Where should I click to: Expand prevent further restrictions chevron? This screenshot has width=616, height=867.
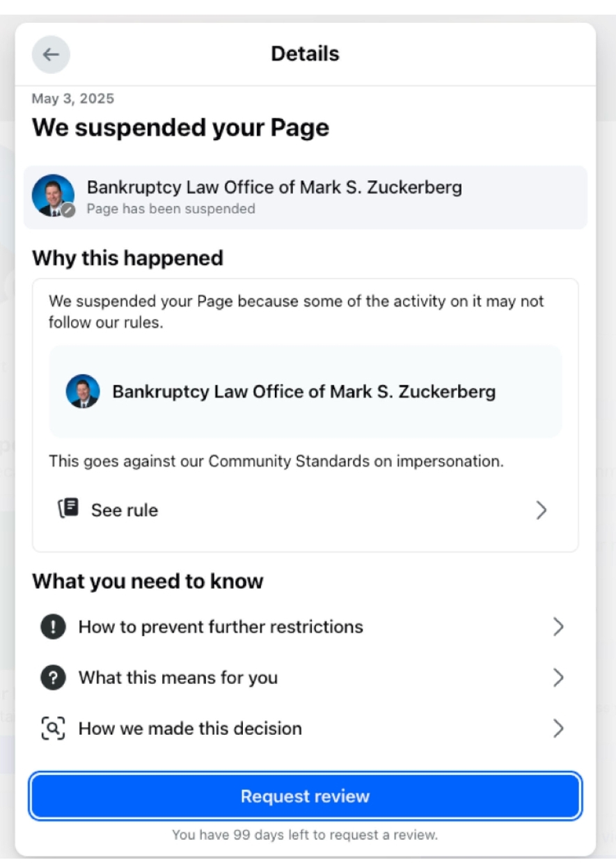558,627
